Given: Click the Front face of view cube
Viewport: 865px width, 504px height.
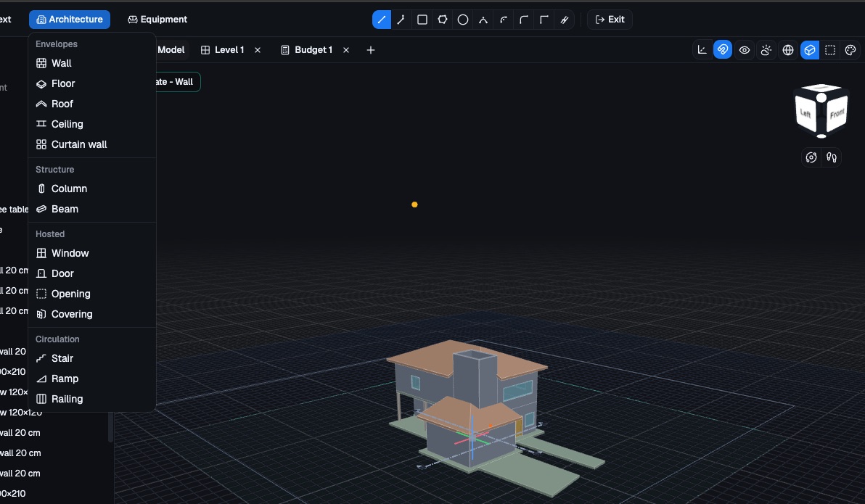Looking at the screenshot, I should click(837, 114).
